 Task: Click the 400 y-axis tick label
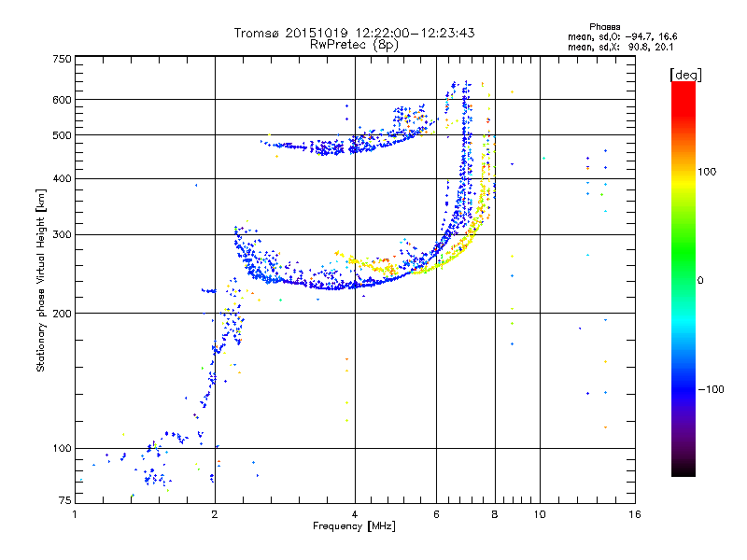[x=62, y=178]
